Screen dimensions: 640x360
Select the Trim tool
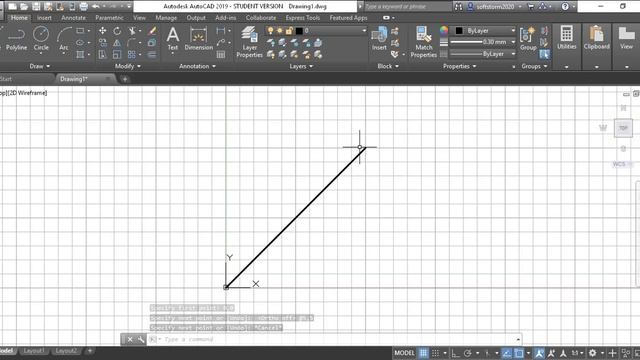[x=131, y=31]
